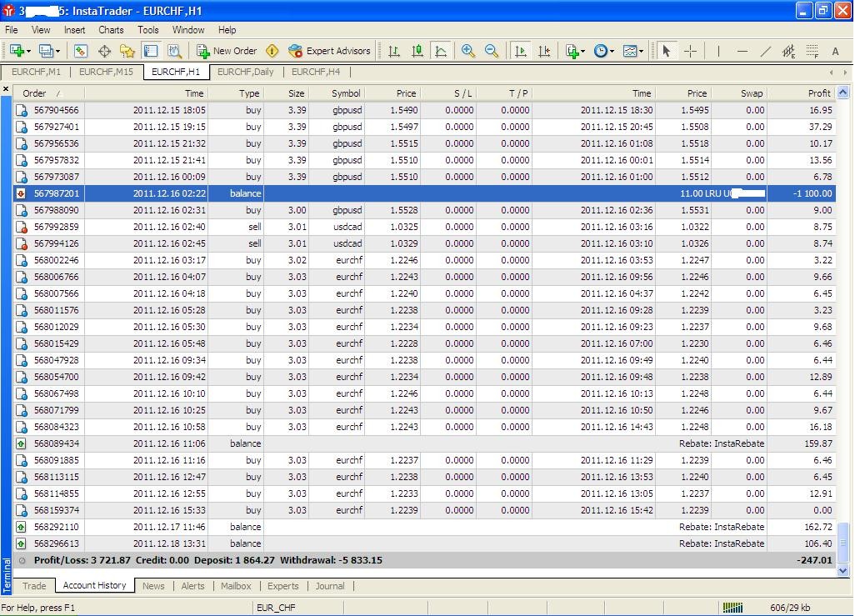Image resolution: width=855 pixels, height=616 pixels.
Task: Switch to the EURCHF,H4 chart tab
Action: pos(316,72)
